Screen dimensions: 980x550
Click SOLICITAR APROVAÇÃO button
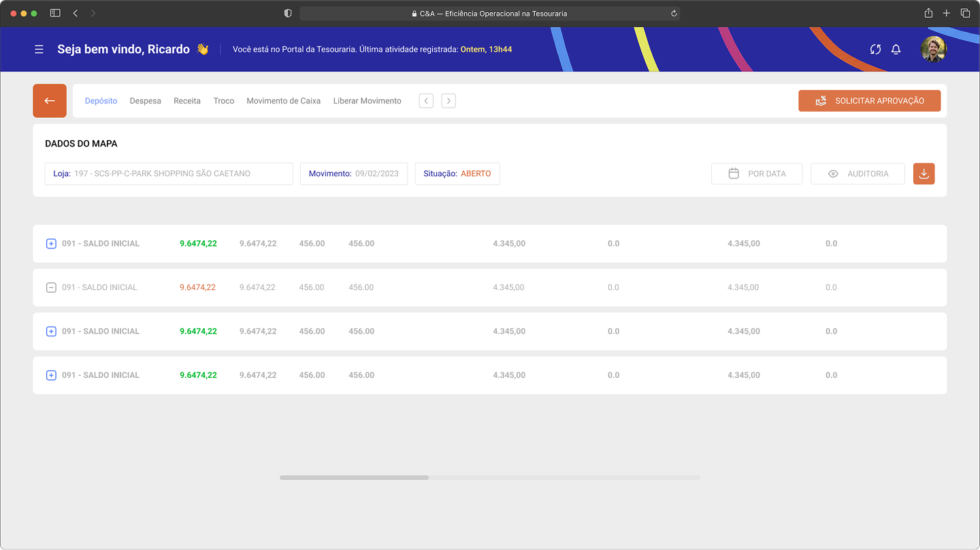coord(869,101)
